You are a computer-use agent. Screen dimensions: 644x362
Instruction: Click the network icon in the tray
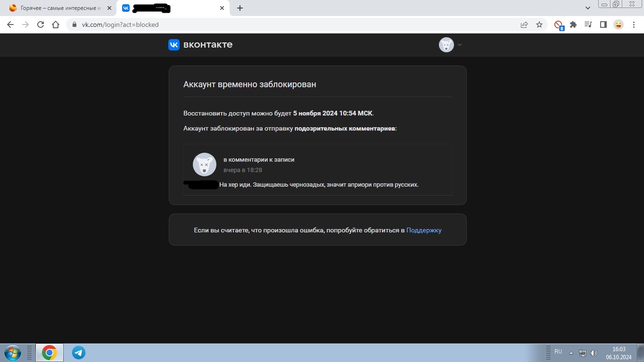(x=583, y=353)
